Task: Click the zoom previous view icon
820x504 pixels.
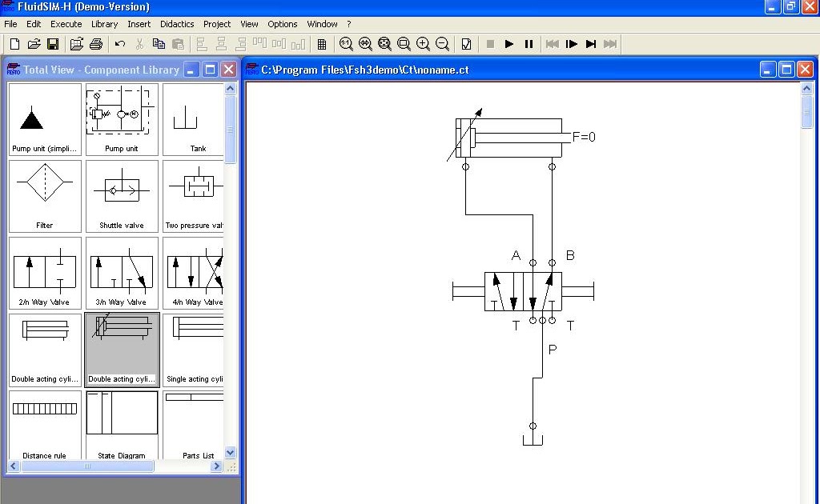Action: (365, 44)
